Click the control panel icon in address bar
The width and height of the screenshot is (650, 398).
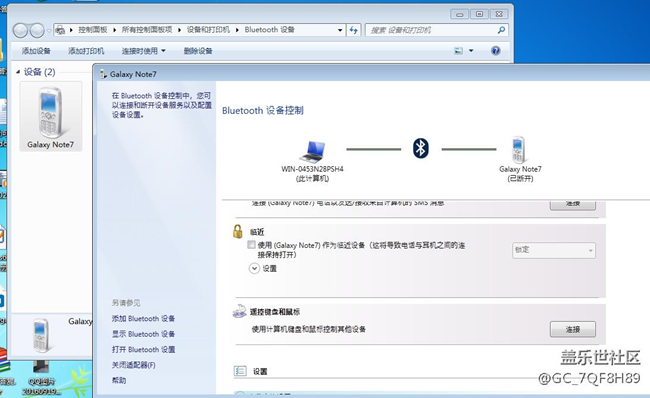60,30
